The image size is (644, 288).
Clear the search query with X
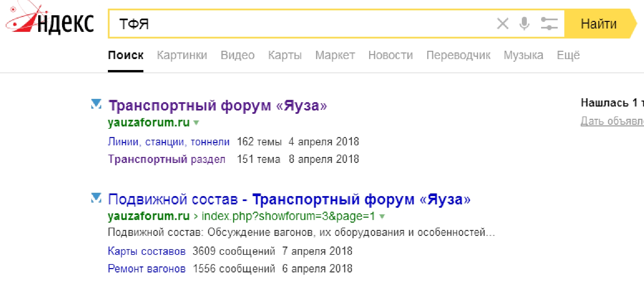pyautogui.click(x=502, y=24)
